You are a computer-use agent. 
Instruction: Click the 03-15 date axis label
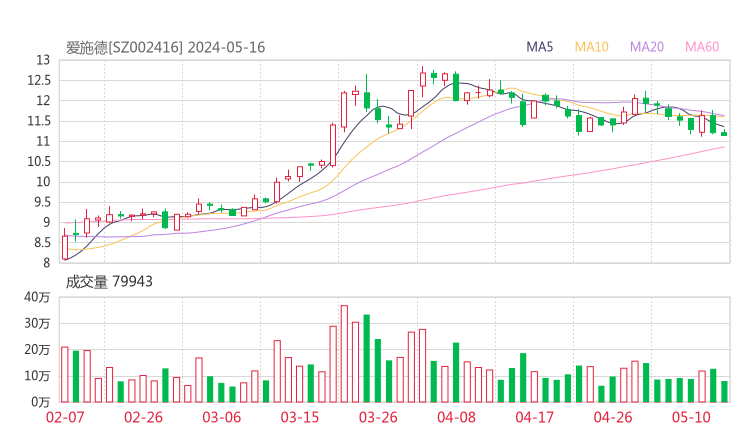point(300,417)
